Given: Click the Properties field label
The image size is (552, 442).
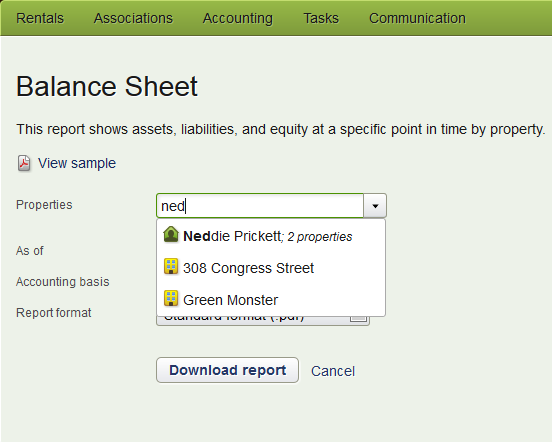Looking at the screenshot, I should 44,205.
